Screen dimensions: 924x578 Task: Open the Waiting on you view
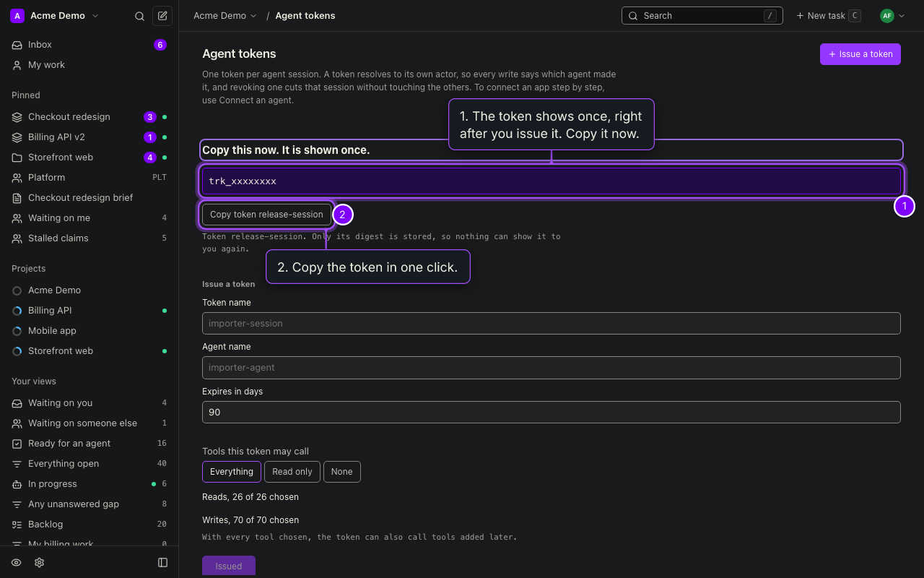[x=90, y=403]
